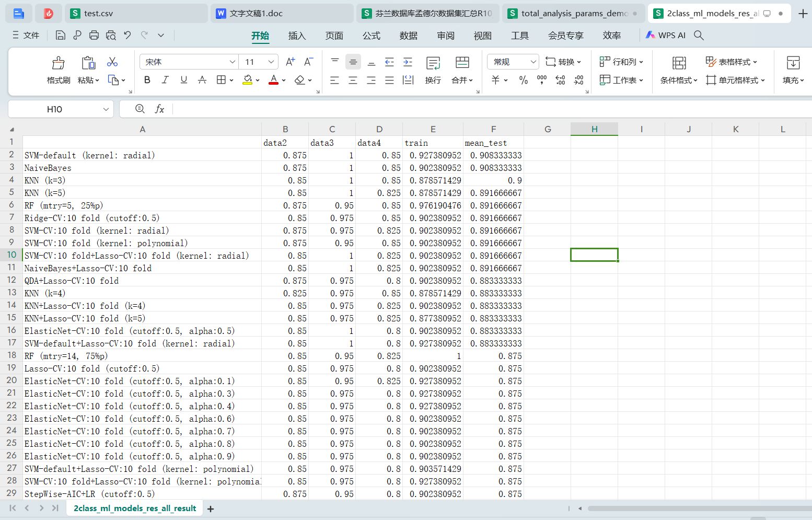Screen dimensions: 812x520
Task: Expand the quick access toolbar chevron
Action: point(161,36)
